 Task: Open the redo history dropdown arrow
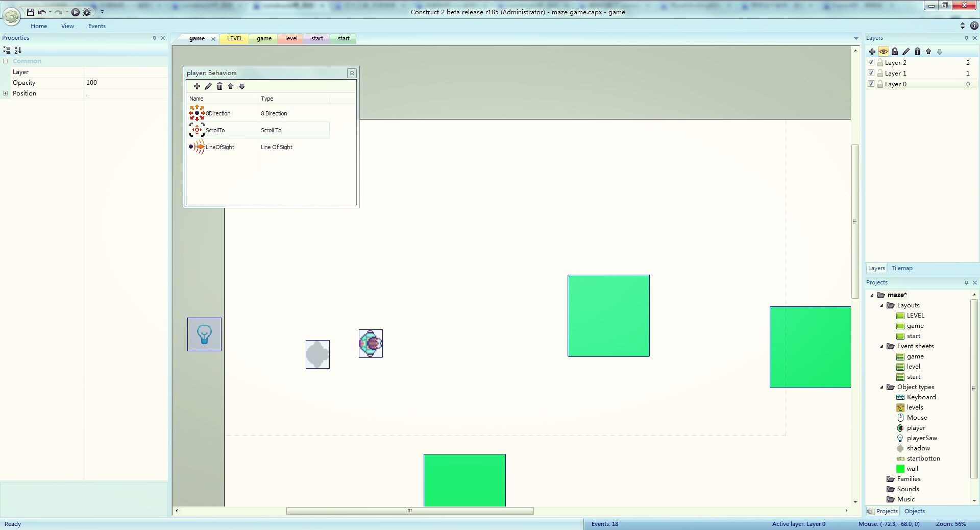[x=67, y=12]
